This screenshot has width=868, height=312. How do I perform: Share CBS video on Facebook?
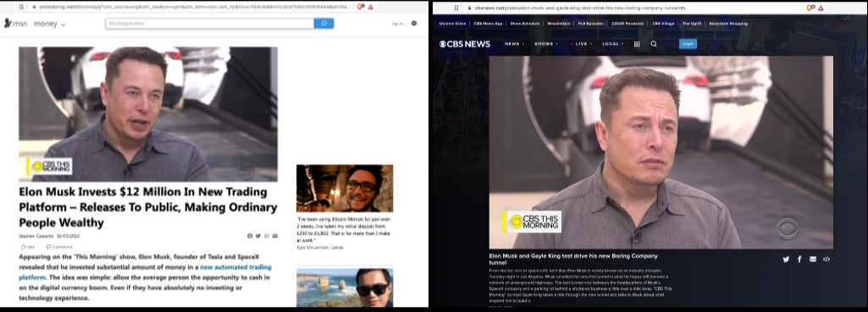tap(799, 259)
